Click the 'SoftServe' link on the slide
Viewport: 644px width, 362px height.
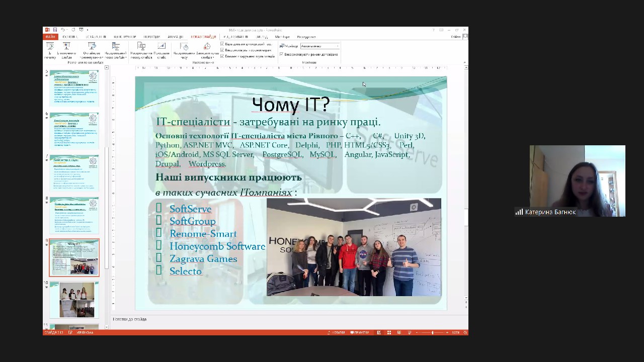tap(190, 209)
